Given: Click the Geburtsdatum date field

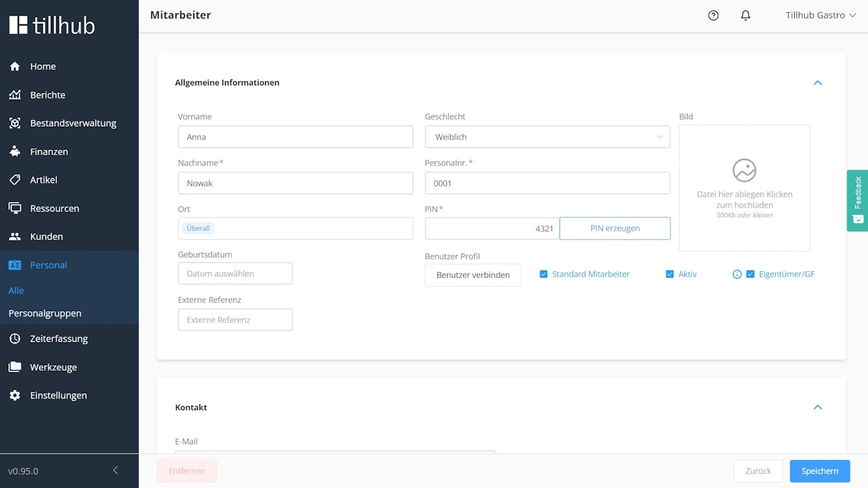Looking at the screenshot, I should tap(235, 274).
